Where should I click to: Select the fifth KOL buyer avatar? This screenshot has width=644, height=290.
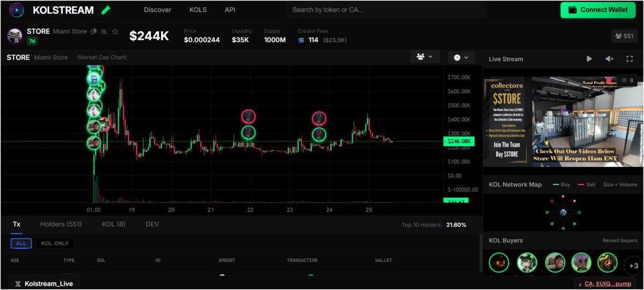pyautogui.click(x=608, y=263)
